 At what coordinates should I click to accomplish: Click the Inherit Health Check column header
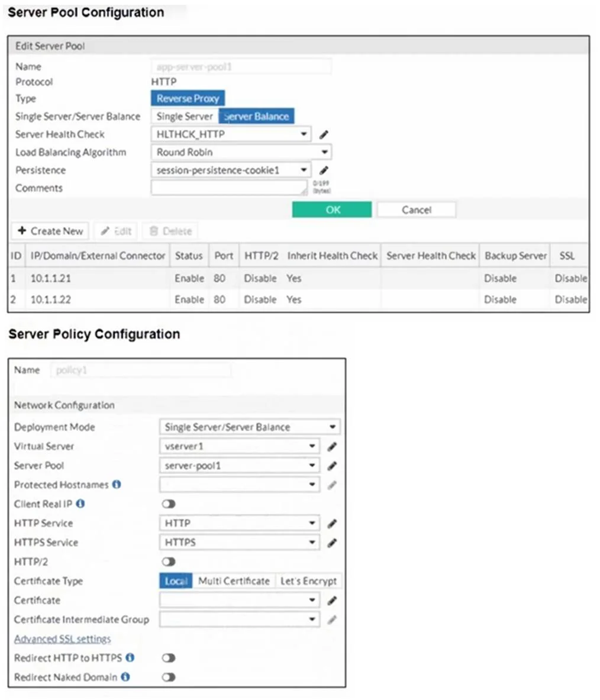tap(332, 256)
